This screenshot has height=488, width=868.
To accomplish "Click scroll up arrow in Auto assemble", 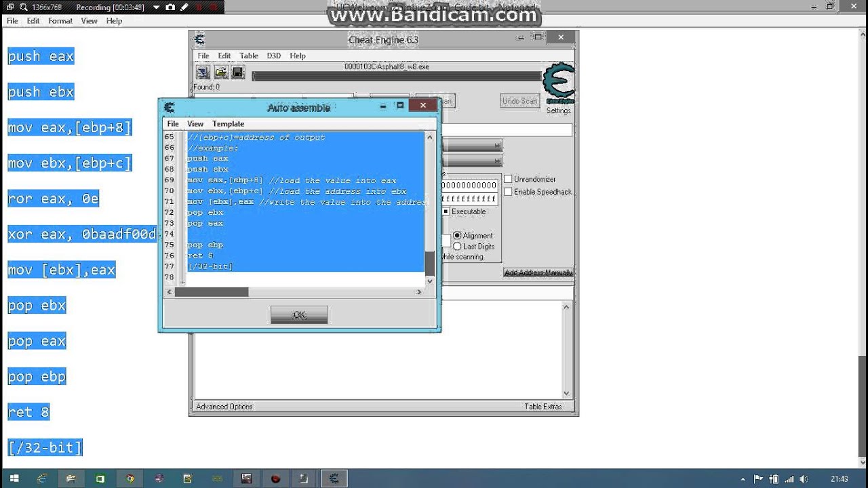I will tap(429, 137).
